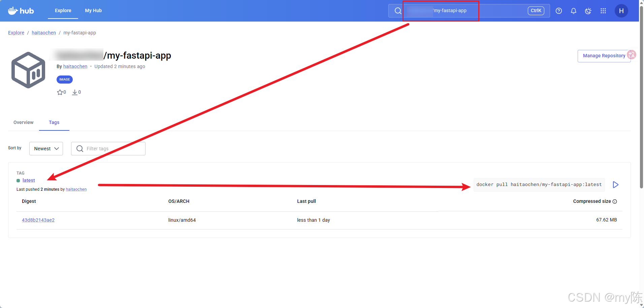The height and width of the screenshot is (308, 644).
Task: Click the filter tags magnifier icon
Action: point(80,149)
